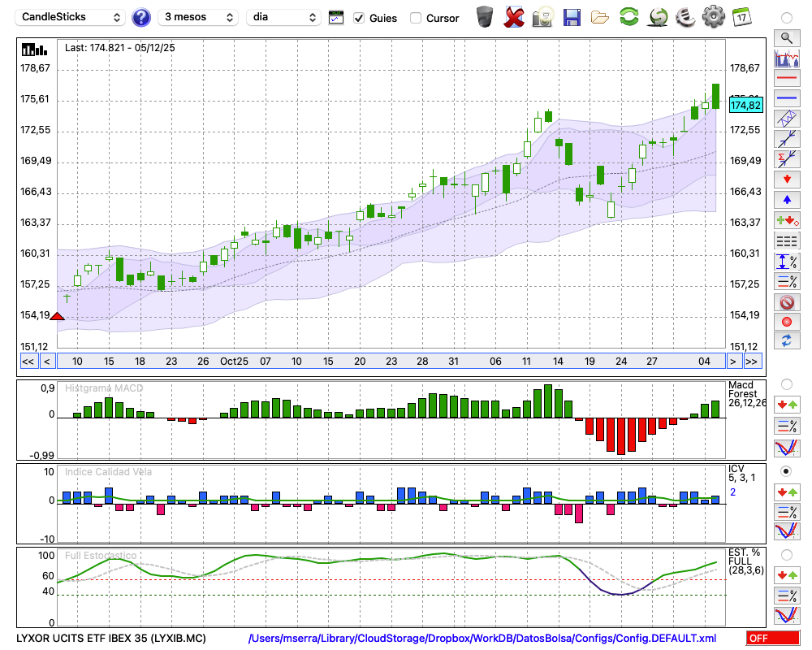Click lines percent icon beside MACD panel
812x650 pixels.
pyautogui.click(x=787, y=426)
